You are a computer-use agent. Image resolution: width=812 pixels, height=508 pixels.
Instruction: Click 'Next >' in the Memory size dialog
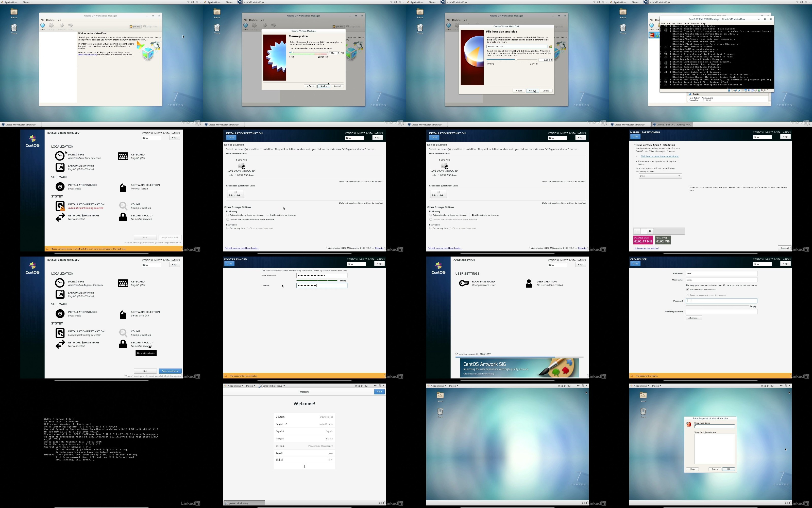(324, 86)
